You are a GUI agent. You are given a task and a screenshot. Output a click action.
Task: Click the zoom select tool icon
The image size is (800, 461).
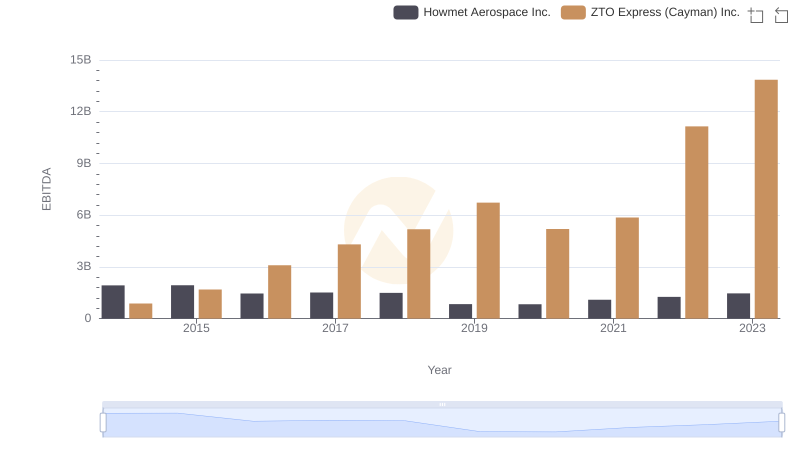[756, 15]
